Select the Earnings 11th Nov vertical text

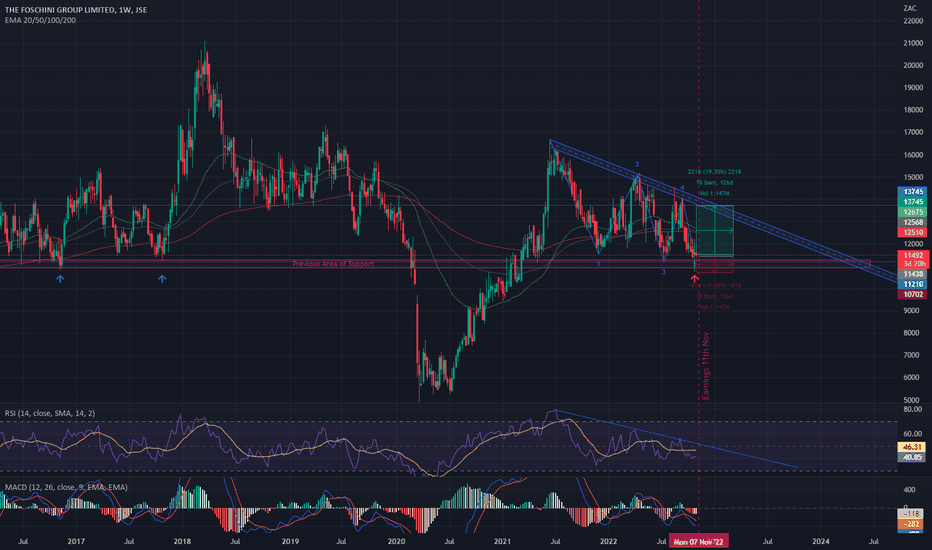[x=706, y=366]
